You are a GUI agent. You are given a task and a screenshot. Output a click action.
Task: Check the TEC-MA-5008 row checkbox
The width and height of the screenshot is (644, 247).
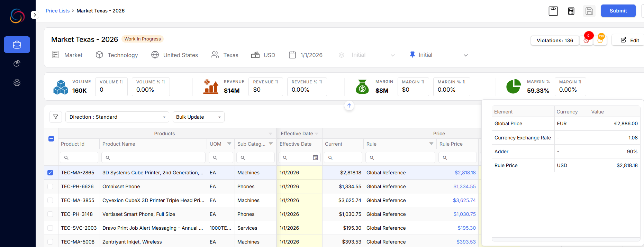[50, 242]
